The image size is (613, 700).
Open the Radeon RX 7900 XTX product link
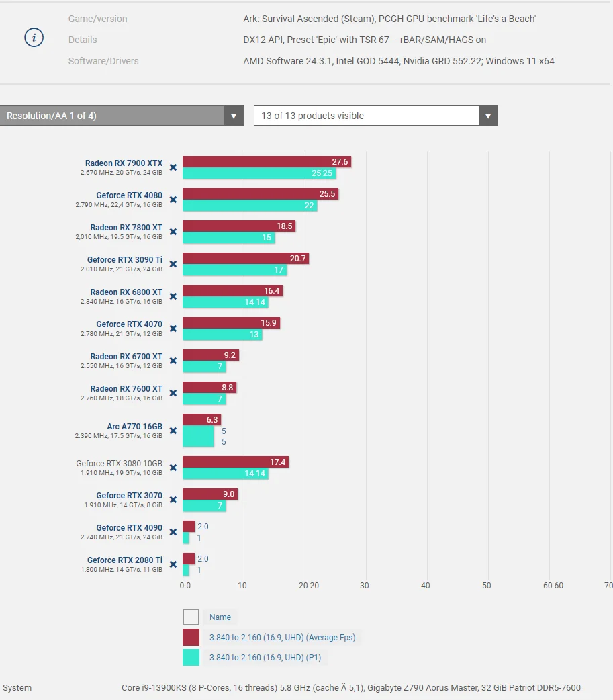coord(124,163)
